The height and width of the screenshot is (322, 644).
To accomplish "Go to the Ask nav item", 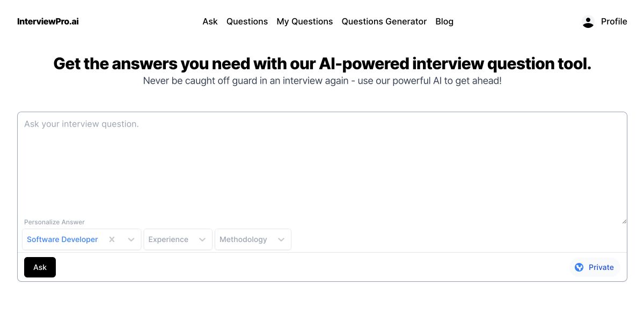I will click(210, 21).
